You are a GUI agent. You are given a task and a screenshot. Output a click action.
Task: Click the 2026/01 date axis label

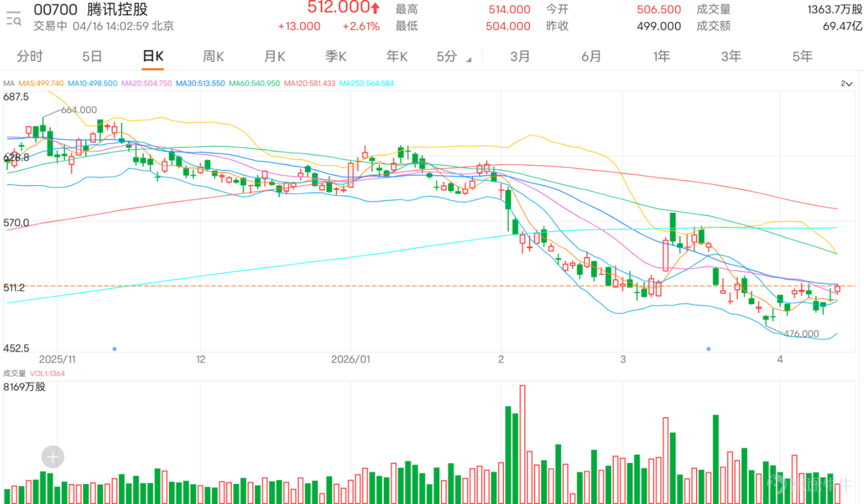(350, 359)
